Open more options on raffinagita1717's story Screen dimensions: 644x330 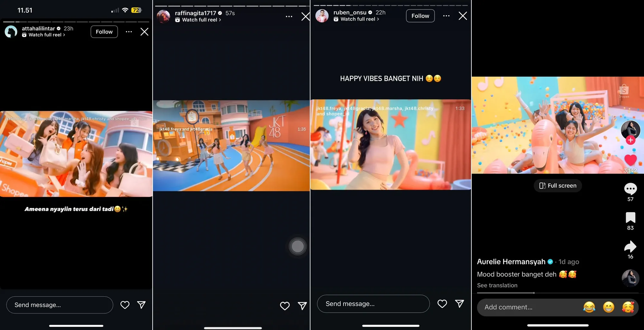coord(289,16)
